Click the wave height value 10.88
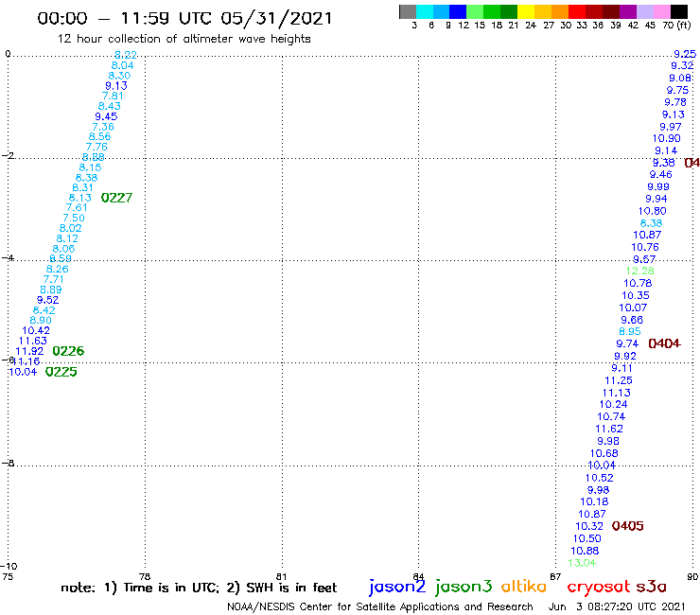 585,551
